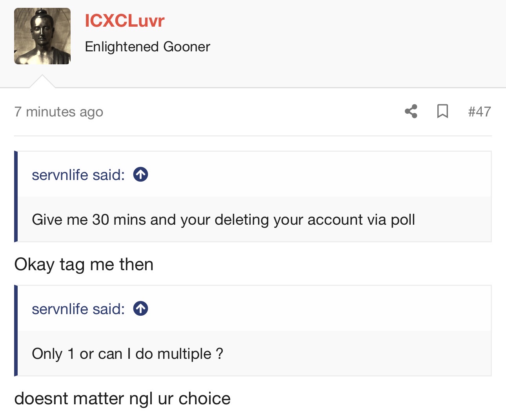Click the reply "doesnt matter ngl ur choice"
506x420 pixels.
(x=122, y=399)
